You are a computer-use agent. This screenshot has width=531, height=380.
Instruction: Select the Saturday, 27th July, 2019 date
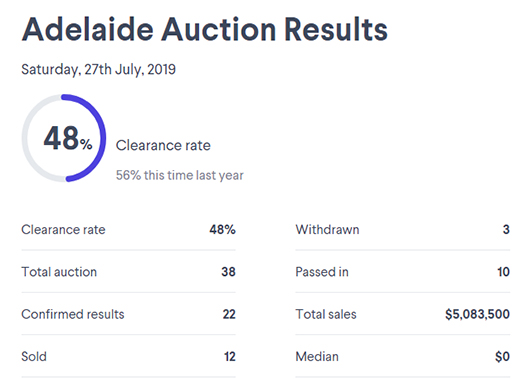(99, 69)
